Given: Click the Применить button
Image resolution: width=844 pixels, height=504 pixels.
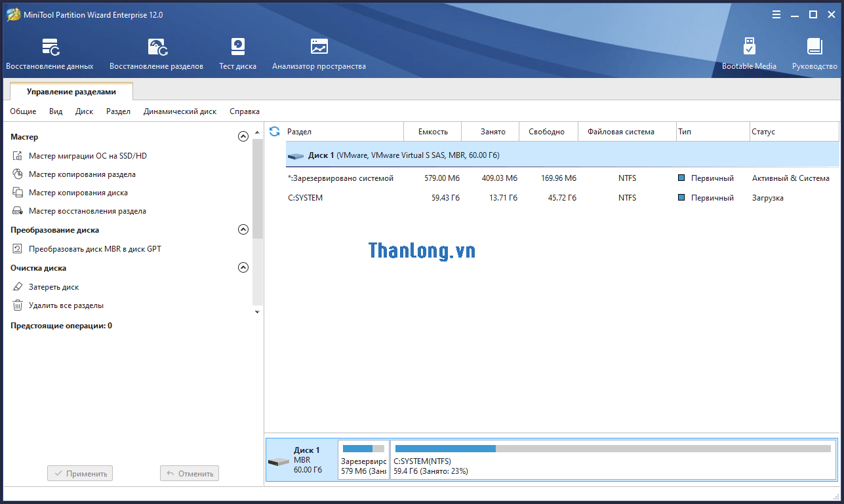Looking at the screenshot, I should click(x=80, y=473).
